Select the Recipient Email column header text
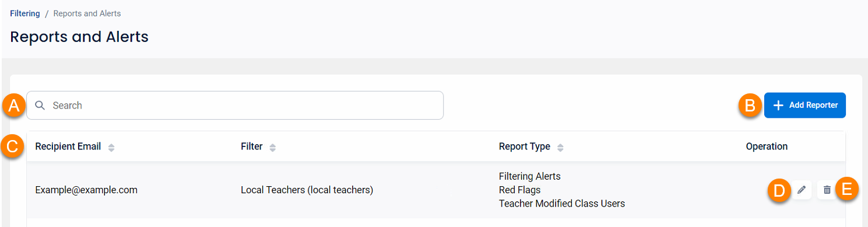868x227 pixels. click(68, 146)
